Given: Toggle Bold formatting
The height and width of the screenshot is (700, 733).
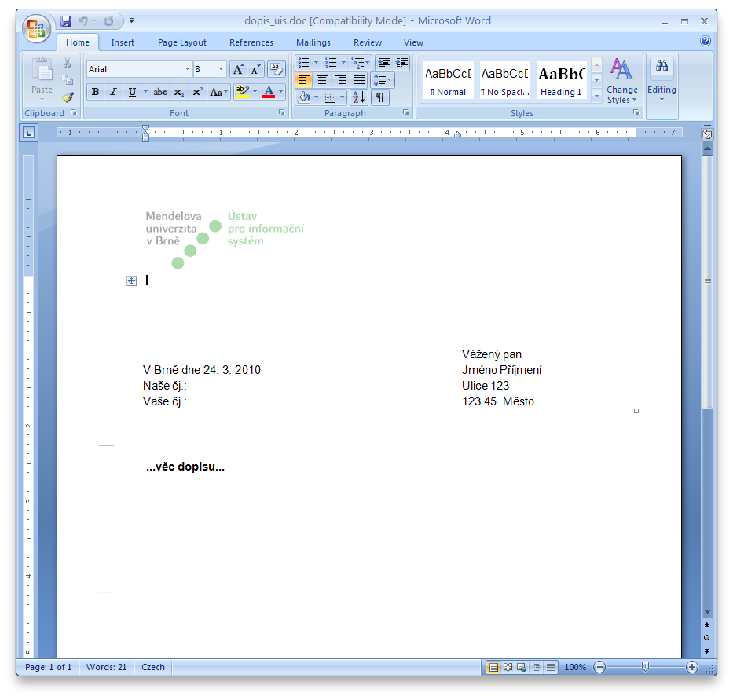Looking at the screenshot, I should pyautogui.click(x=95, y=92).
